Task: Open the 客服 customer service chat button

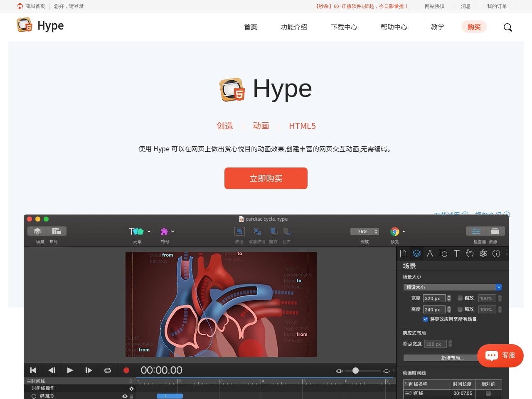Action: point(500,355)
